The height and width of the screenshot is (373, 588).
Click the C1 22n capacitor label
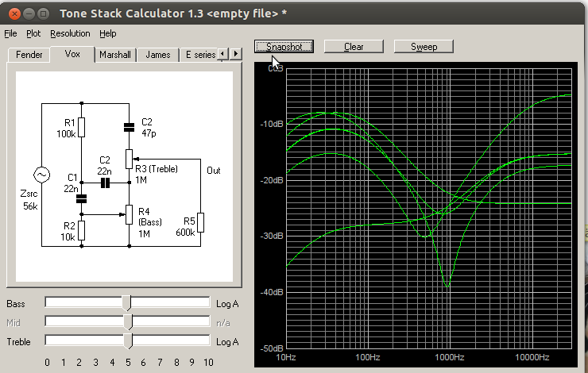click(x=71, y=183)
